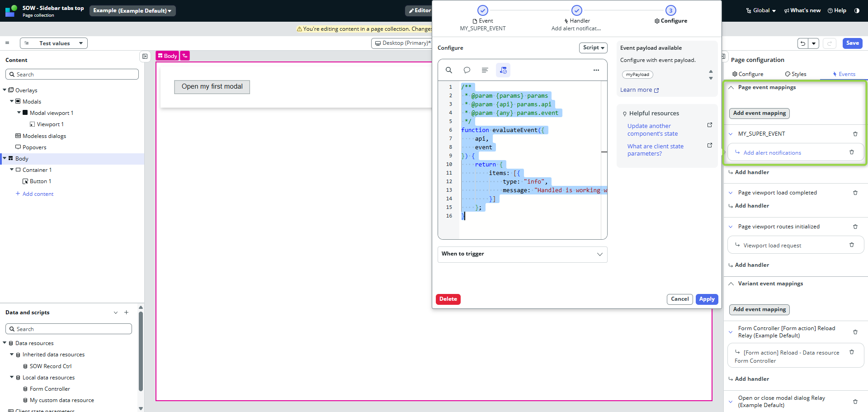The width and height of the screenshot is (868, 412).
Task: Open the Test values dropdown
Action: pos(54,43)
